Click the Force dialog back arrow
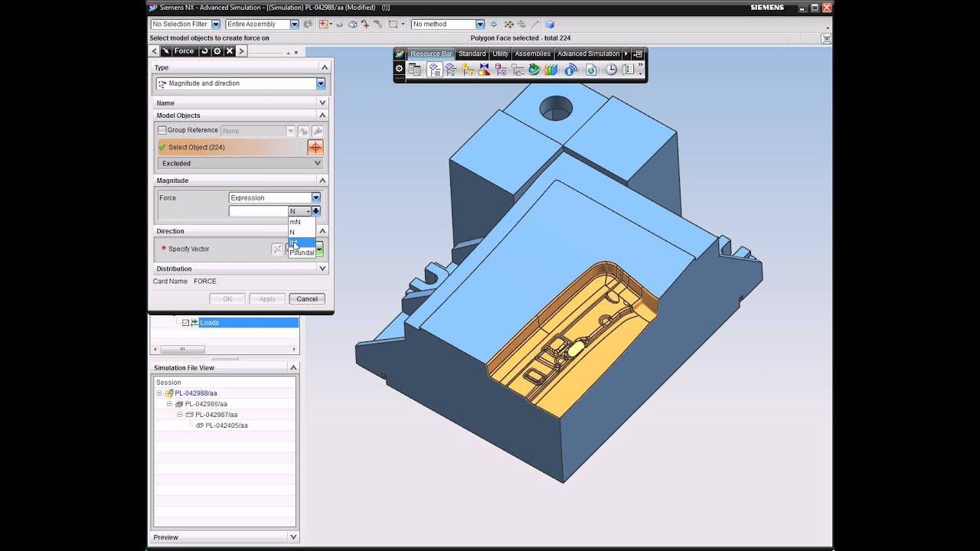Image resolution: width=980 pixels, height=551 pixels. pyautogui.click(x=154, y=51)
